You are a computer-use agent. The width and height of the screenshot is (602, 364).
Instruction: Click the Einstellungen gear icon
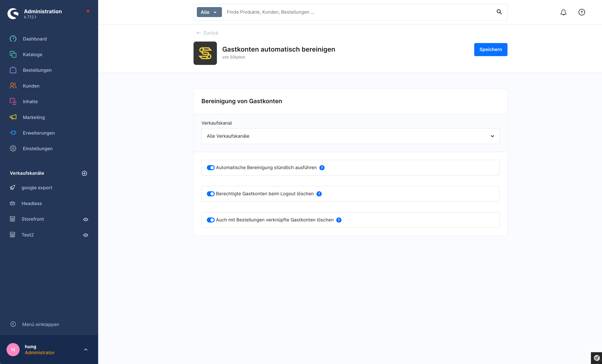(x=13, y=148)
